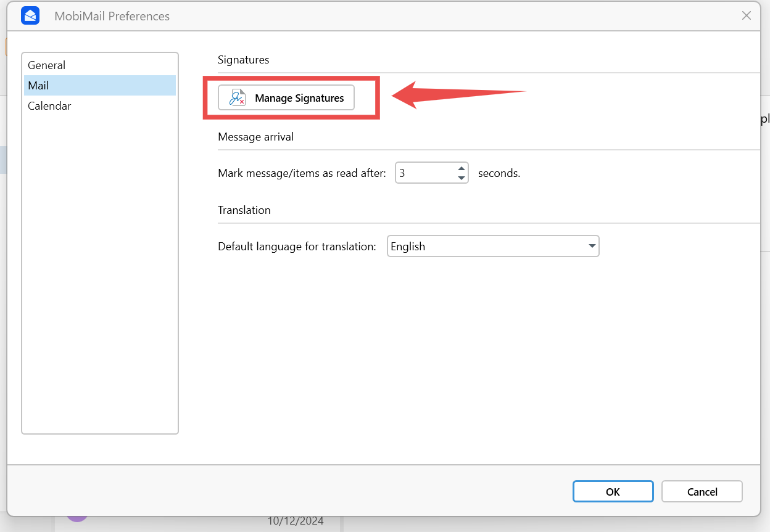Select General in preferences sidebar

(x=99, y=65)
